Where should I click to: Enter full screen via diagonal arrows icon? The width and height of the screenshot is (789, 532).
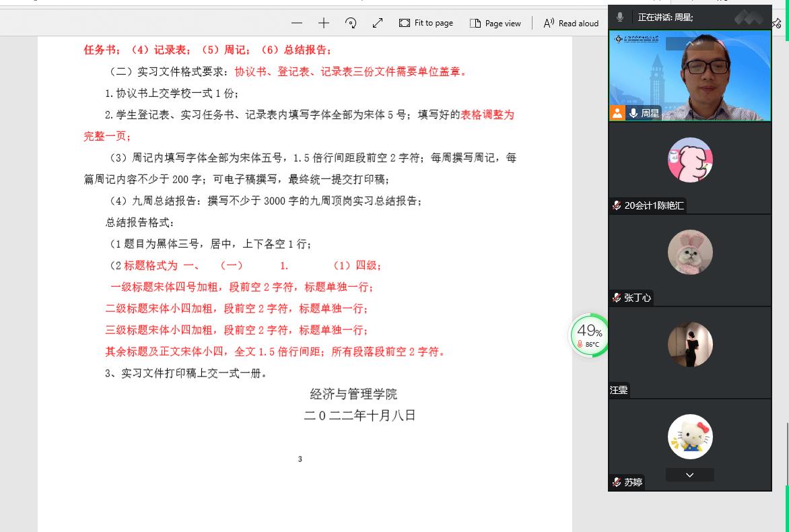point(378,23)
